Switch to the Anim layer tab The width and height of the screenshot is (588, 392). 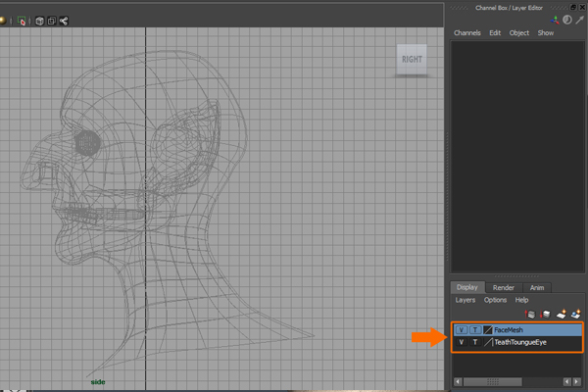(x=537, y=288)
